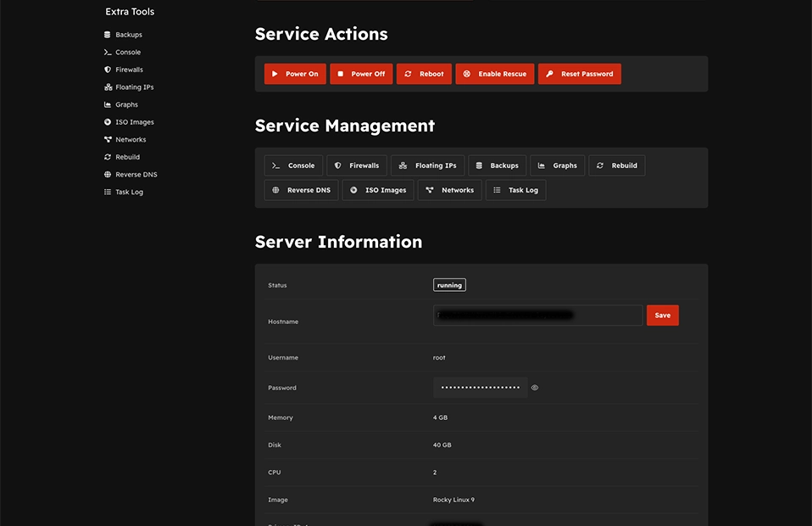
Task: Open ISO Images in Service Management
Action: [x=378, y=190]
